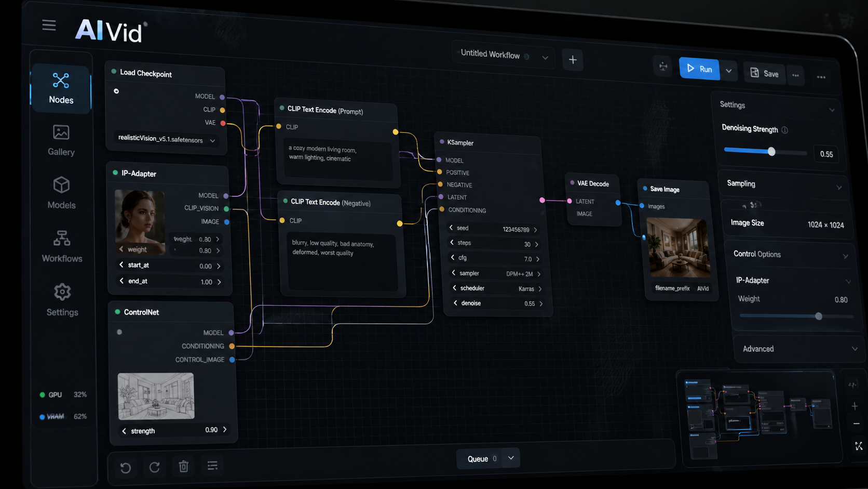Click the Save button

(x=765, y=73)
